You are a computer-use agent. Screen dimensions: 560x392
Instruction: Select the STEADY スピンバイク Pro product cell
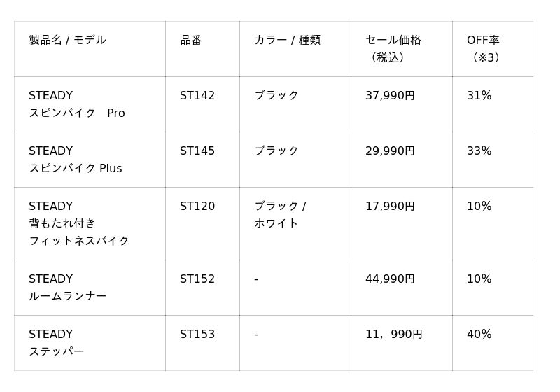point(77,104)
